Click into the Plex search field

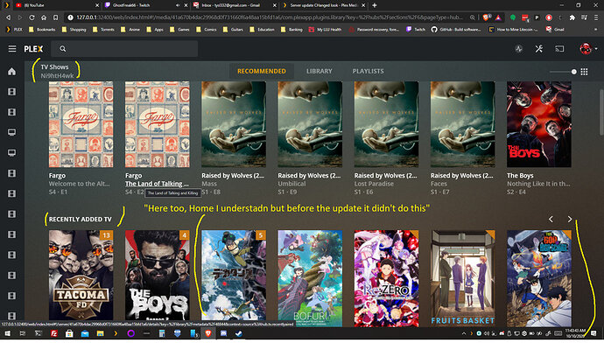coord(124,49)
